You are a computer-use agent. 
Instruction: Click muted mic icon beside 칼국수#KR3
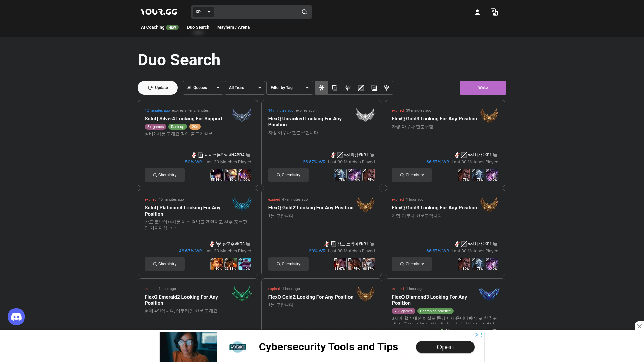tap(212, 244)
